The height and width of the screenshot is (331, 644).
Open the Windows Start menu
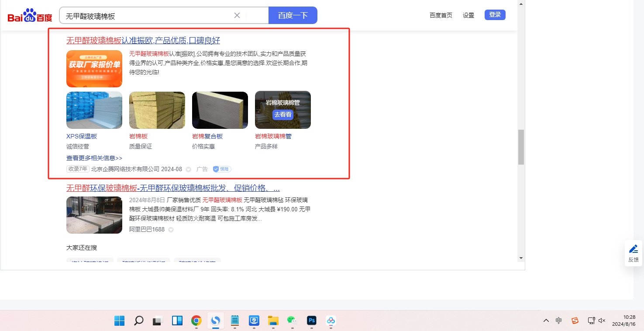pyautogui.click(x=119, y=321)
